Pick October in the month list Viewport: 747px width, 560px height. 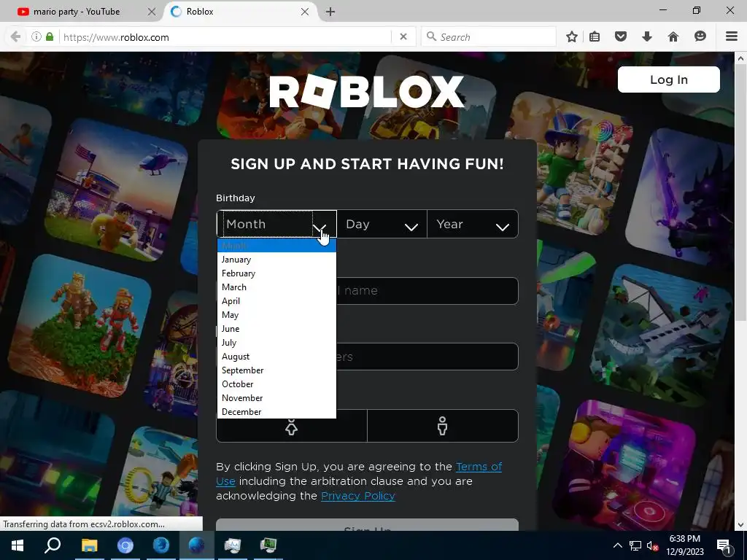point(276,384)
